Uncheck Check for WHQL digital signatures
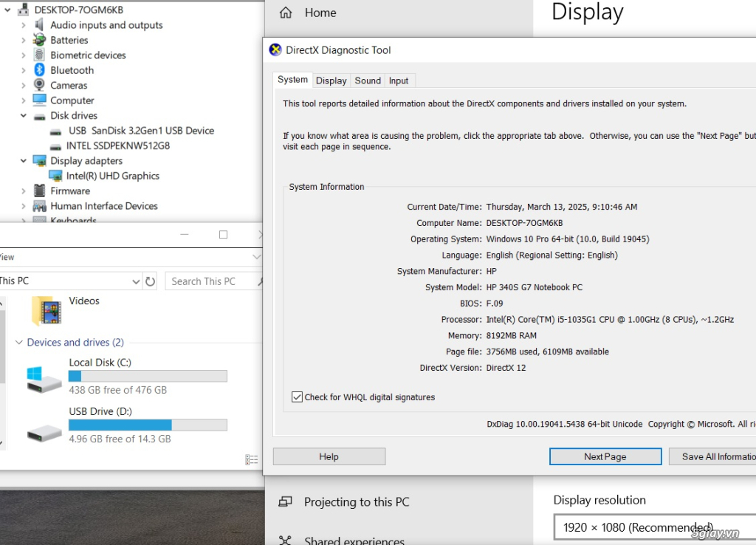This screenshot has height=545, width=756. [x=297, y=397]
